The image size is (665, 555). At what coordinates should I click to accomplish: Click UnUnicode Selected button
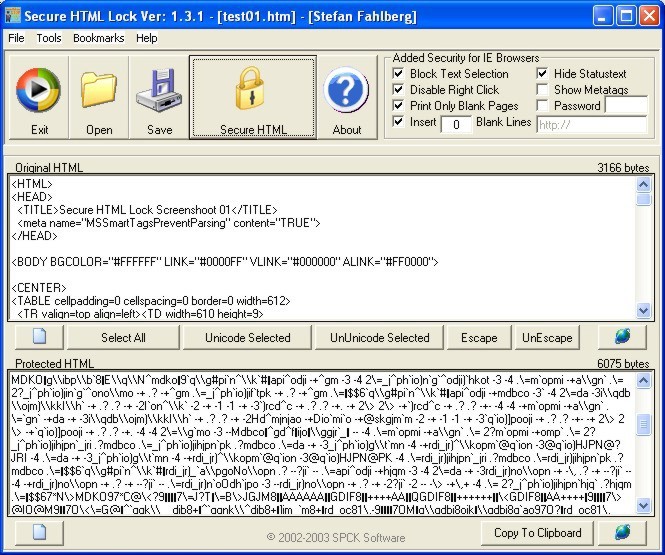pos(380,337)
